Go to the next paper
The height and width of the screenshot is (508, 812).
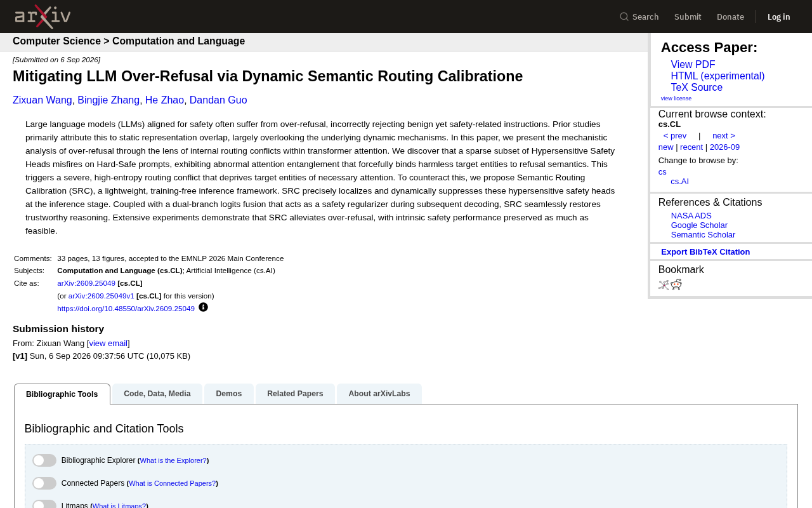(724, 135)
